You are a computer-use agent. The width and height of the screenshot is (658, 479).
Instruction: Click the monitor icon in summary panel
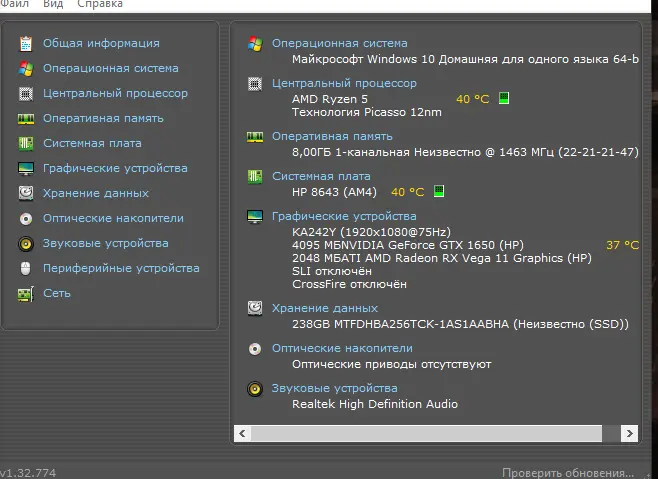click(x=255, y=217)
